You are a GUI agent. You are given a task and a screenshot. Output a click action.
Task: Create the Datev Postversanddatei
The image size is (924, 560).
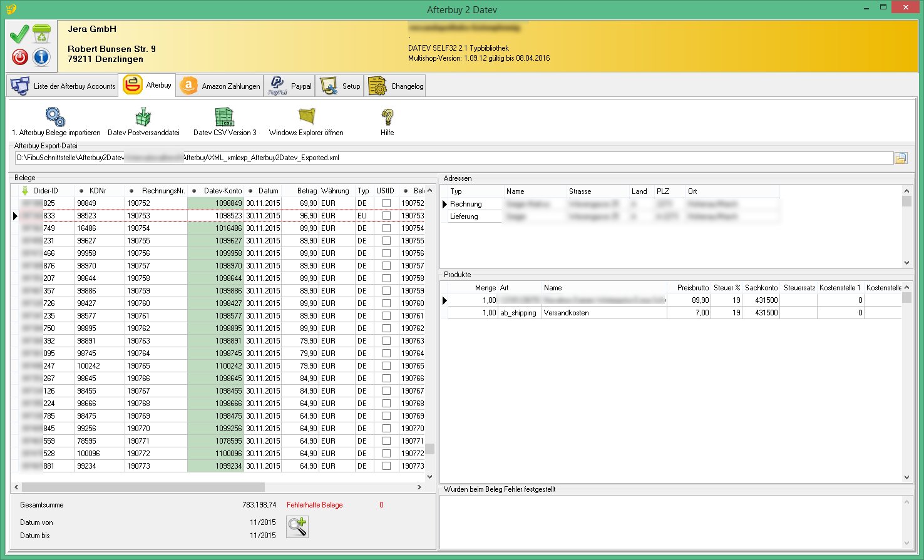point(143,117)
